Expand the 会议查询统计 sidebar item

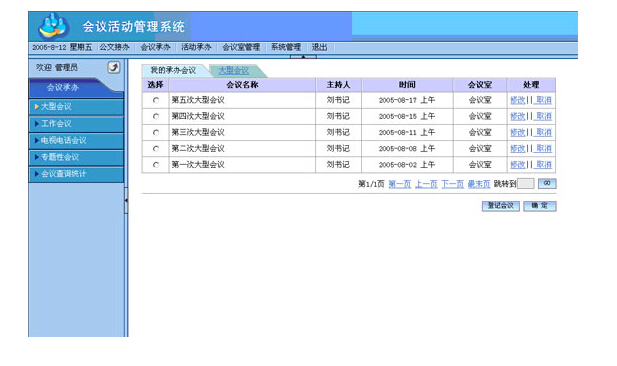tap(76, 174)
